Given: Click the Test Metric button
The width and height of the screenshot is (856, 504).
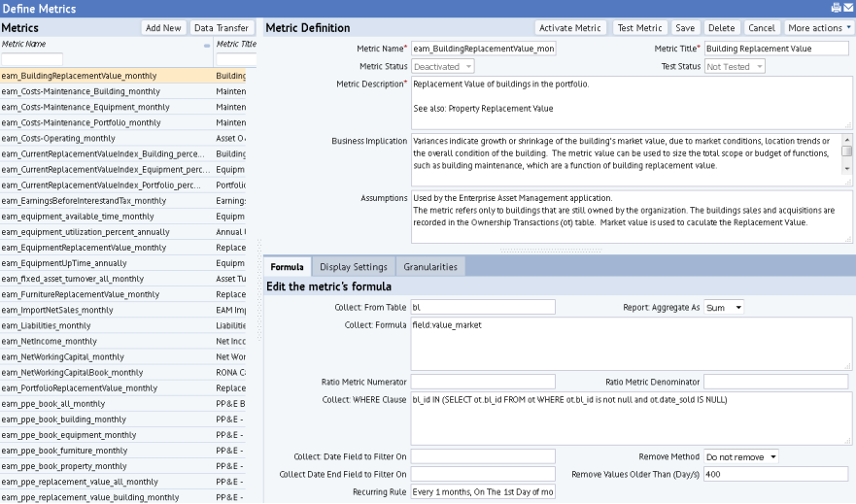Looking at the screenshot, I should (x=639, y=28).
